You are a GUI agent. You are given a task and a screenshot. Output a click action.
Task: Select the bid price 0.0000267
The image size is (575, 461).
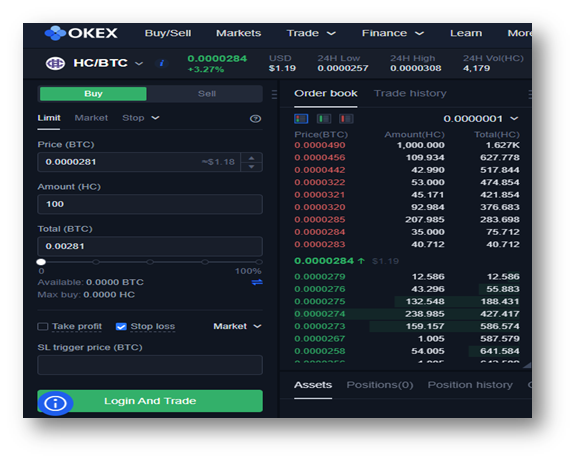[320, 339]
